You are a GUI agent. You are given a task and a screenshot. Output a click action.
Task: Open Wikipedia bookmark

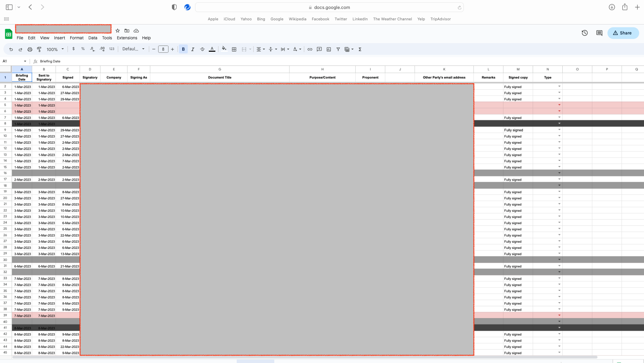pos(297,19)
